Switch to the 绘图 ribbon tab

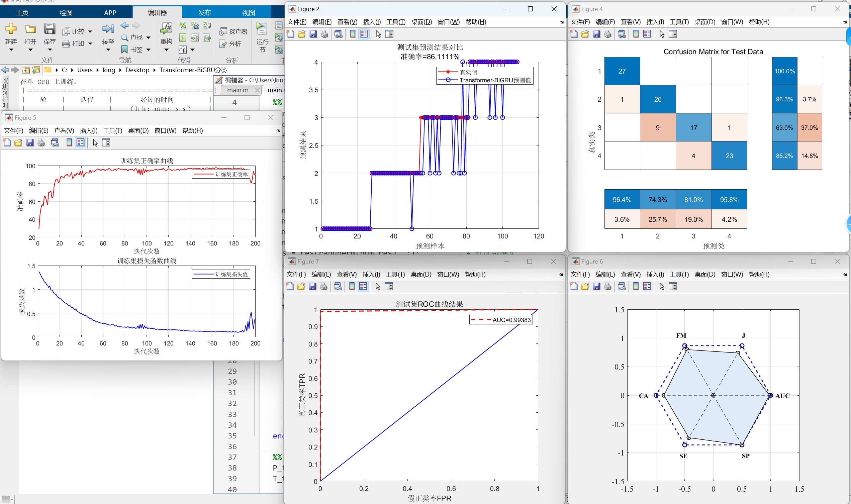tap(66, 13)
